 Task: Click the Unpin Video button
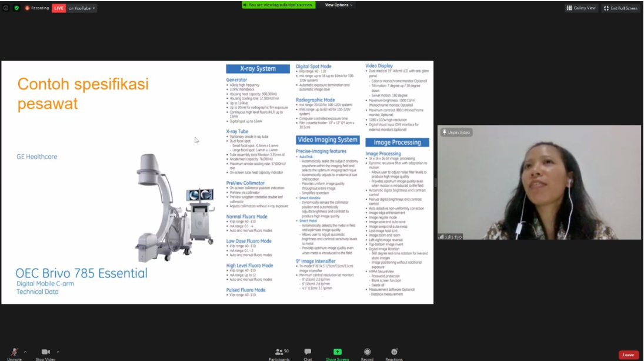click(456, 133)
